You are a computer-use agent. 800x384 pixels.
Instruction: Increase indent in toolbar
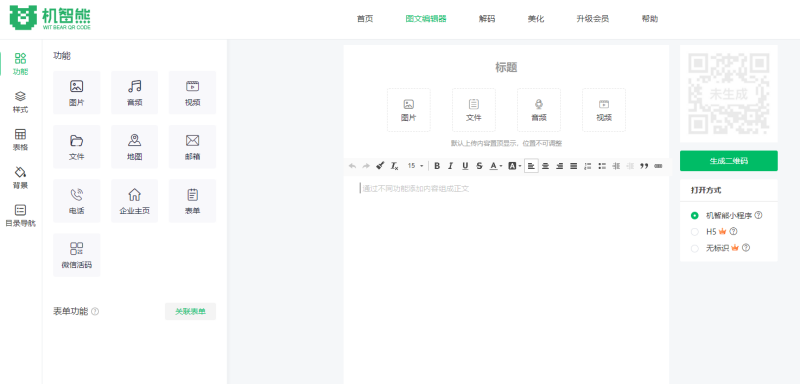tap(616, 166)
